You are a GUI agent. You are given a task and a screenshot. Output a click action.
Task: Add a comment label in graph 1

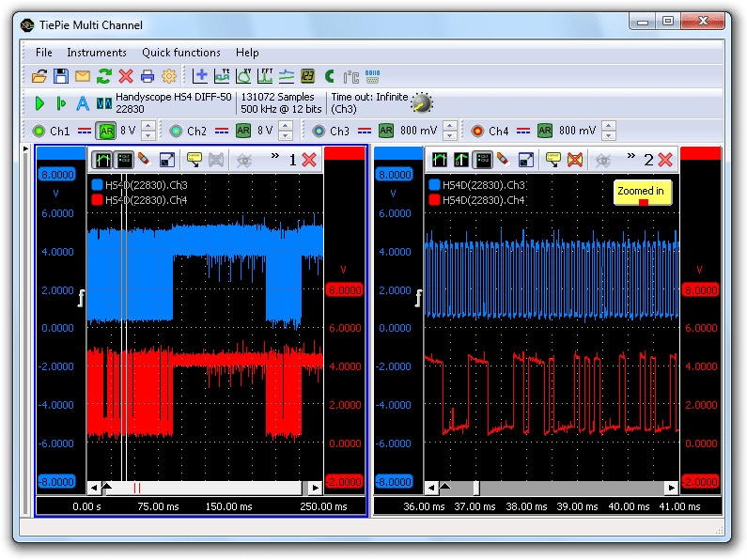click(194, 160)
